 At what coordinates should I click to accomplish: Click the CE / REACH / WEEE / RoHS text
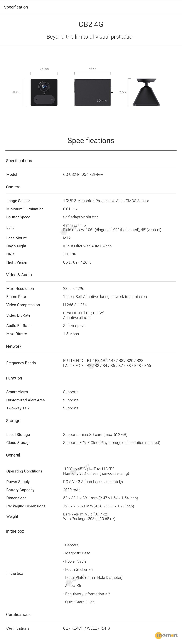tap(87, 628)
